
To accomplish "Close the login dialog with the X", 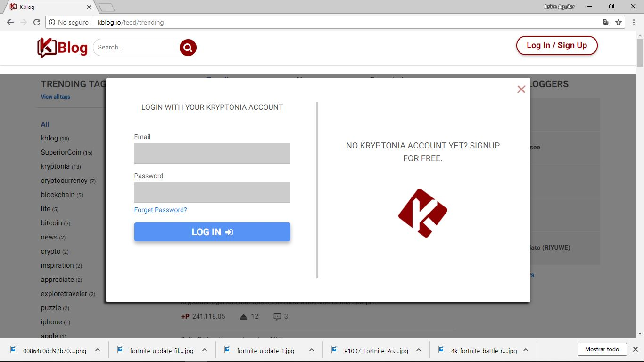I will pos(521,89).
